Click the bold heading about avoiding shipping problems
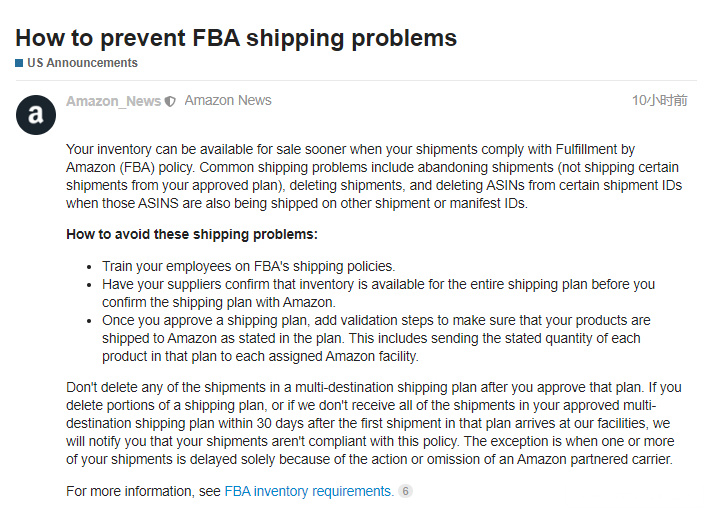The image size is (725, 528). tap(191, 235)
